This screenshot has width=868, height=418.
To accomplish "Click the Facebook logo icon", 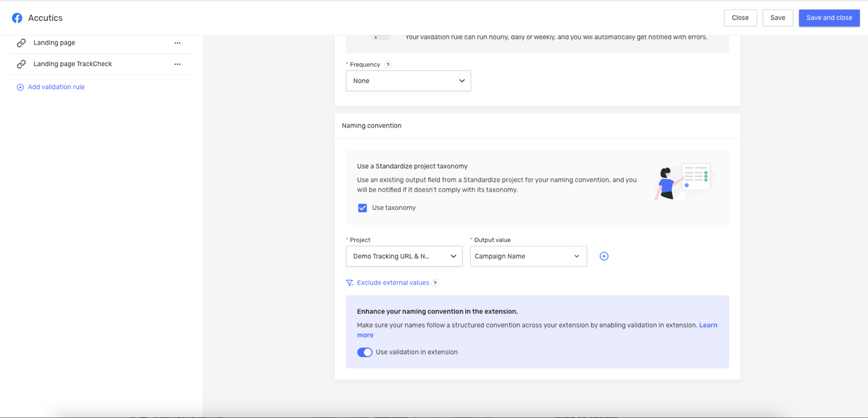I will click(17, 18).
